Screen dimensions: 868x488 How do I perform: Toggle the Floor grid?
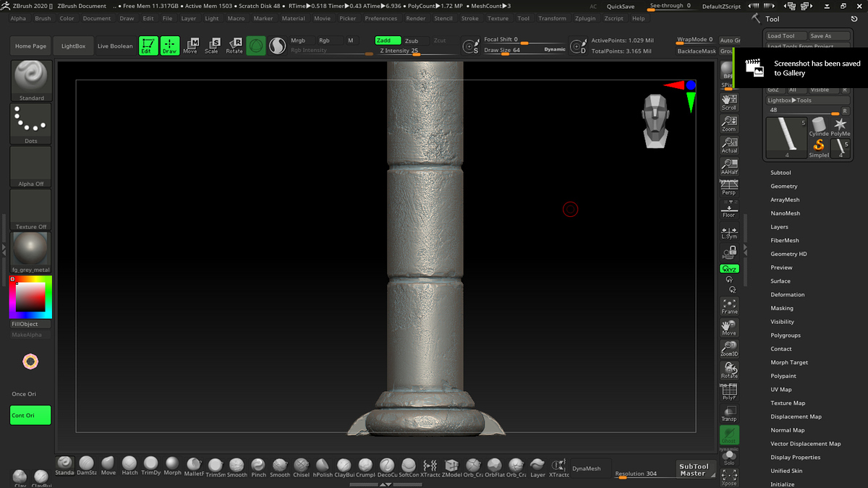click(x=729, y=210)
